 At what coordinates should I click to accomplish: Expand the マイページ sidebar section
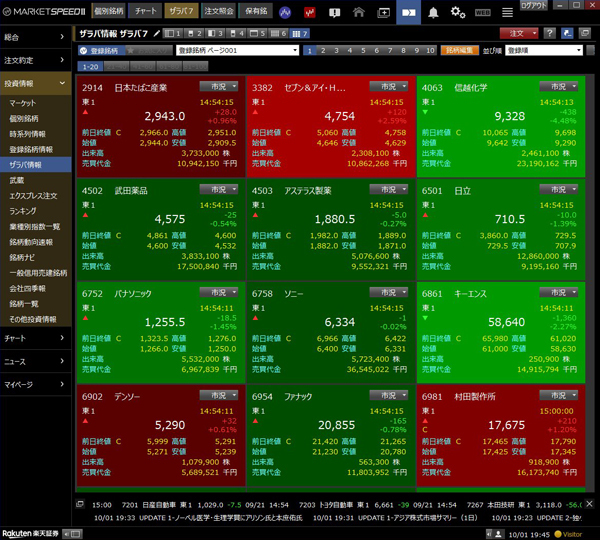(36, 384)
